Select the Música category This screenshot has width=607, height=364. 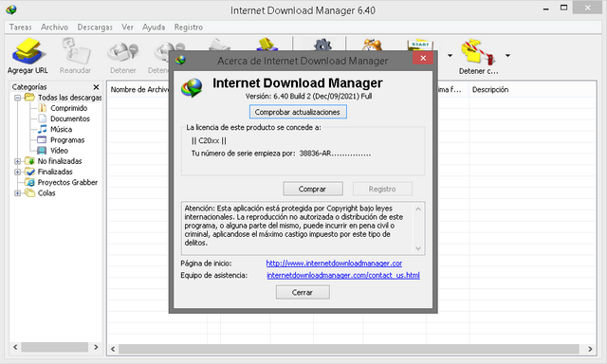point(61,129)
